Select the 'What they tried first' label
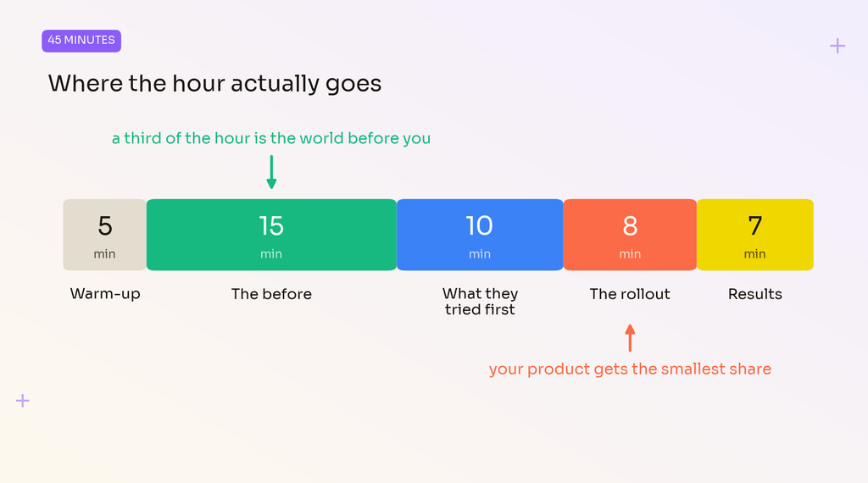Image resolution: width=868 pixels, height=483 pixels. tap(480, 302)
